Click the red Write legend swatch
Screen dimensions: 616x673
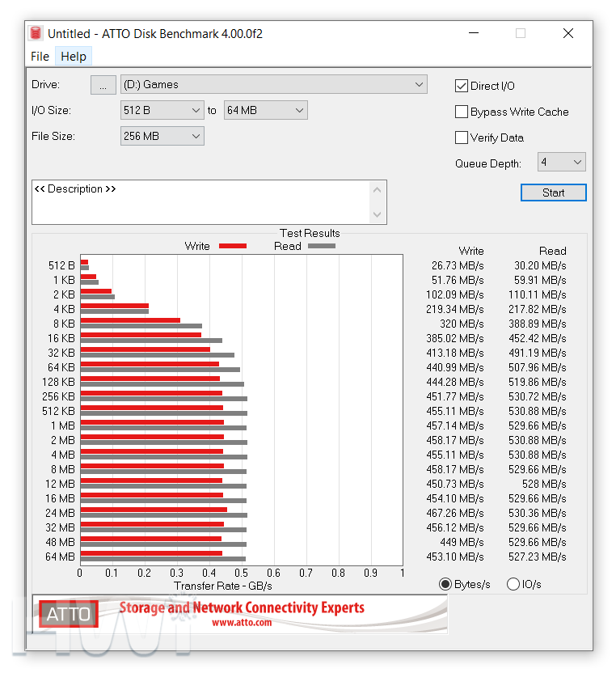[x=233, y=246]
